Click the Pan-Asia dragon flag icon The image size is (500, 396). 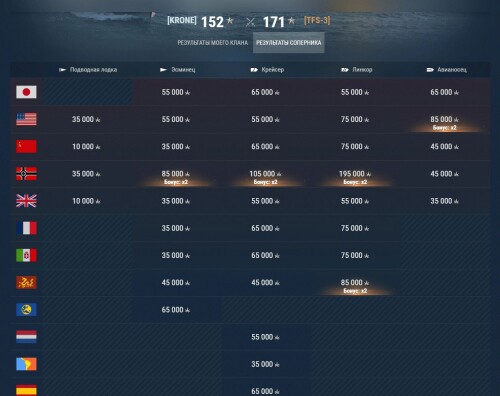point(26,282)
